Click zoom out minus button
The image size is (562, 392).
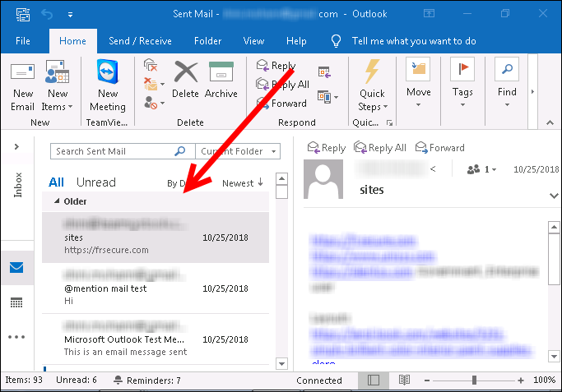coord(427,380)
